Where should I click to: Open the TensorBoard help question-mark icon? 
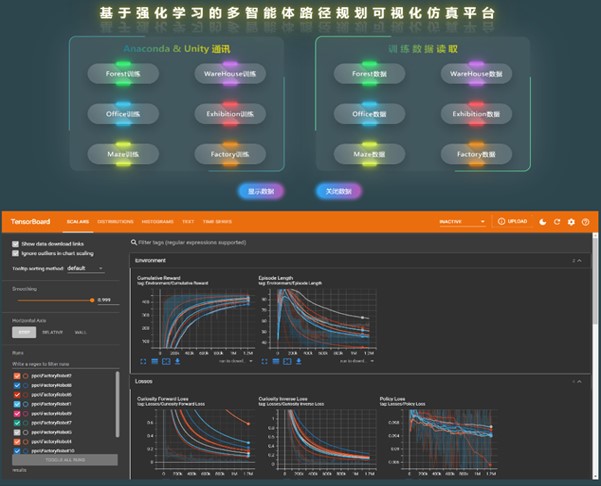pyautogui.click(x=585, y=222)
